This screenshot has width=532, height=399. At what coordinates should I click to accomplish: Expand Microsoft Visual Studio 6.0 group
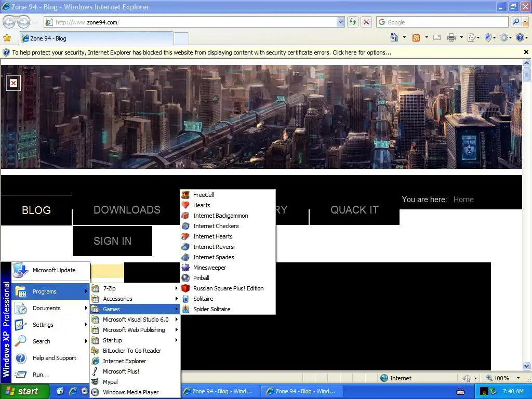[x=135, y=320]
